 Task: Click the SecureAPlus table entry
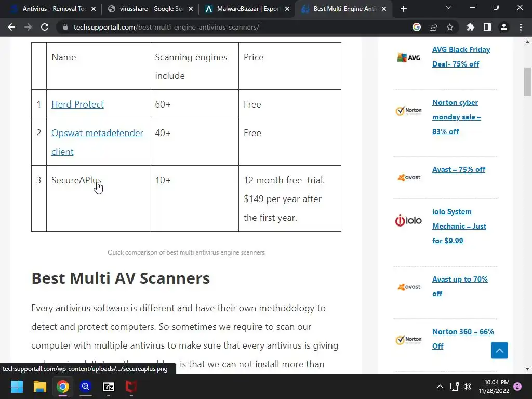[76, 180]
